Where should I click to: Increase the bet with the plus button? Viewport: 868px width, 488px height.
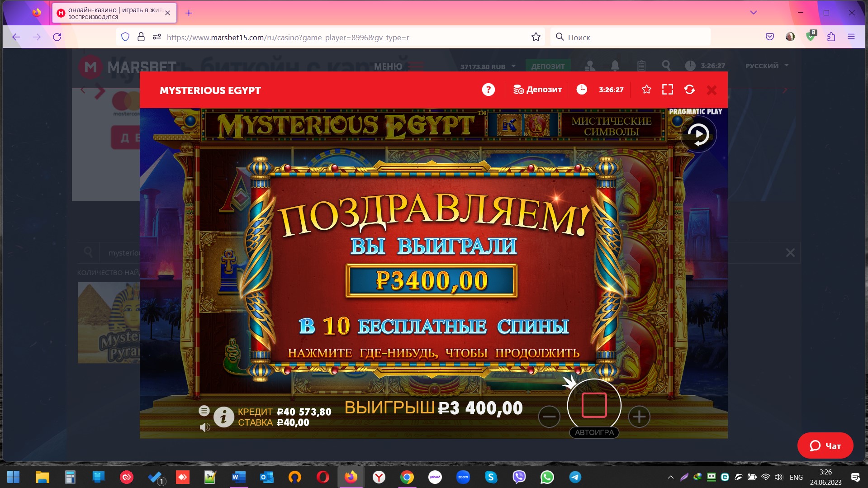pyautogui.click(x=639, y=417)
